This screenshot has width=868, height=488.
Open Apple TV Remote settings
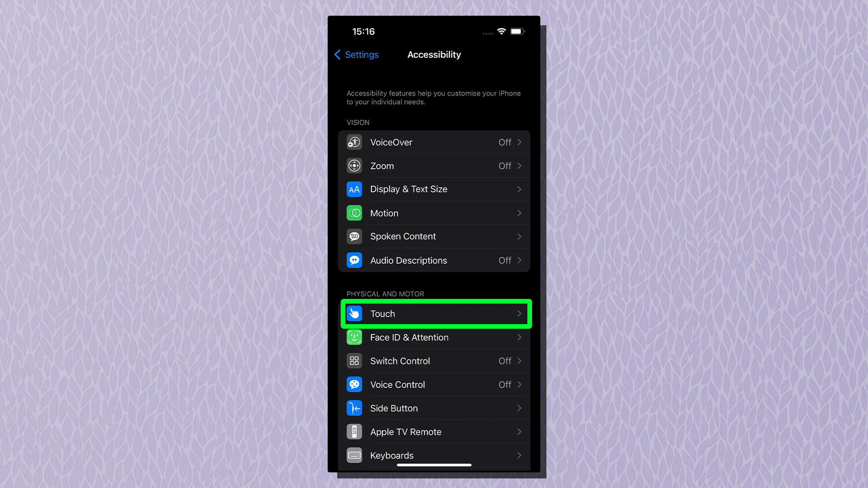pos(434,432)
